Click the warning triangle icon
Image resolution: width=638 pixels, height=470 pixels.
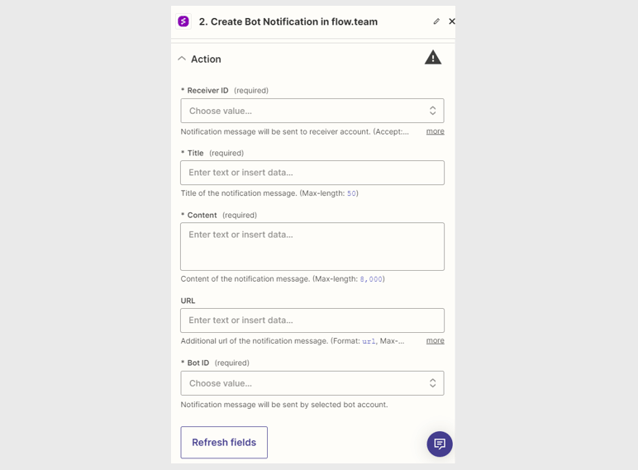433,58
